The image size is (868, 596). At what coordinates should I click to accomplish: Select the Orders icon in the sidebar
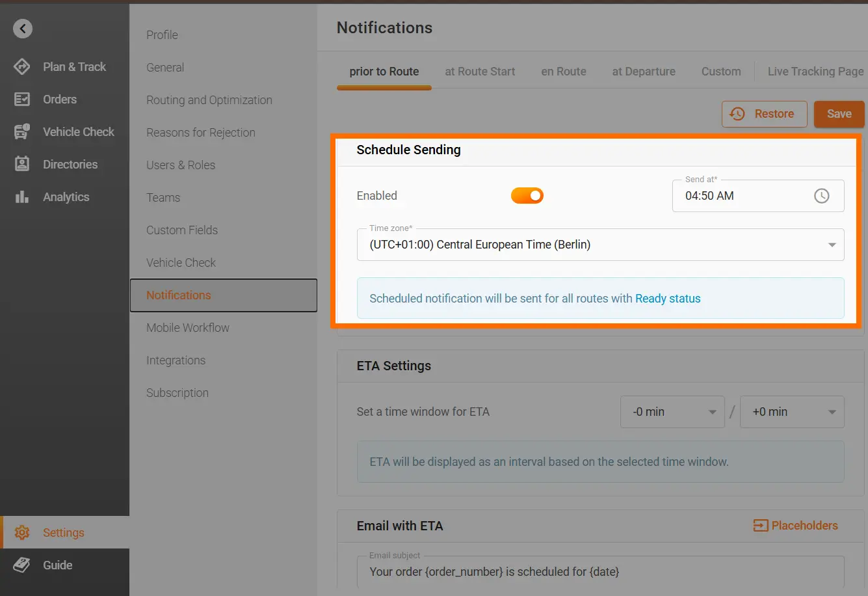click(21, 99)
